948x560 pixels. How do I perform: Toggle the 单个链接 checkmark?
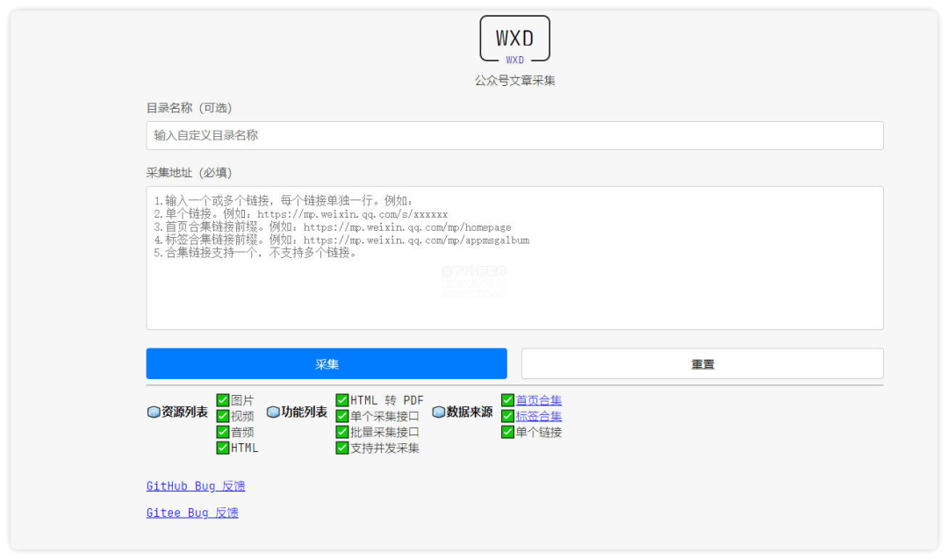[508, 432]
